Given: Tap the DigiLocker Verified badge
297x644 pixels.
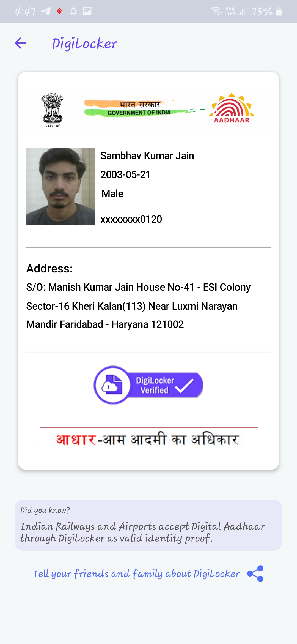Looking at the screenshot, I should 148,385.
